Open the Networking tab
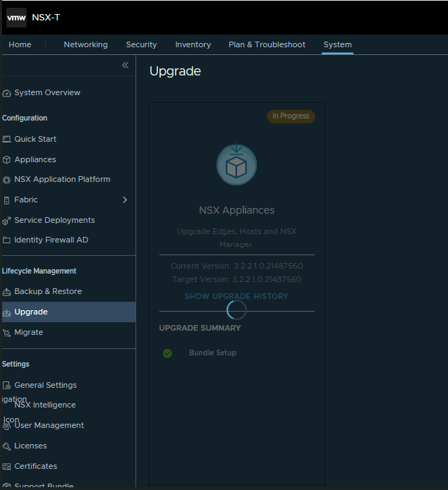448x490 pixels. coord(85,44)
